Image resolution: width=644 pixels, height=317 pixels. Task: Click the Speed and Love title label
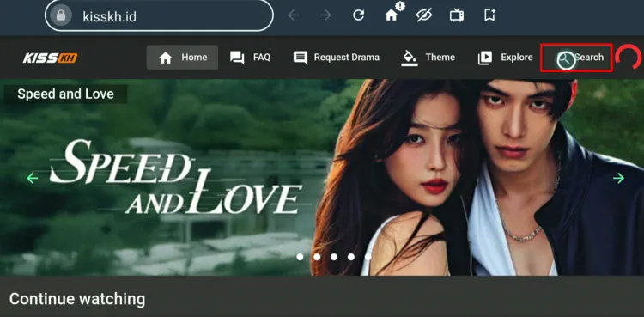(66, 94)
